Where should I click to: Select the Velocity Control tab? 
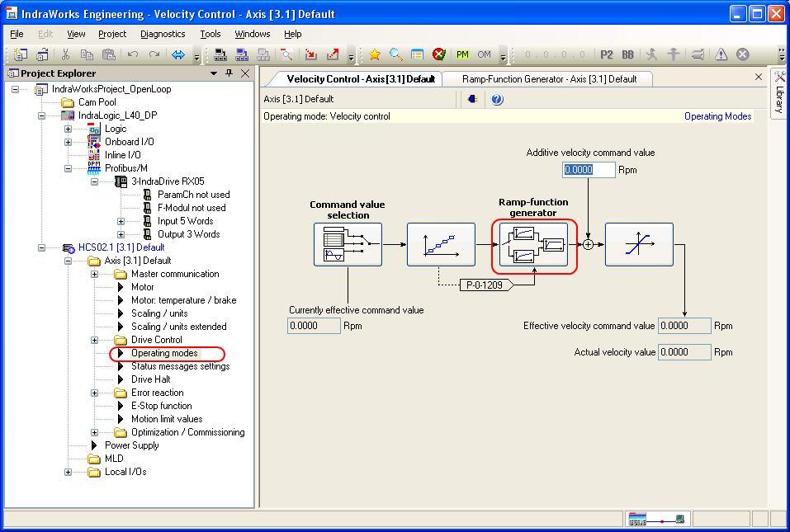pos(360,79)
